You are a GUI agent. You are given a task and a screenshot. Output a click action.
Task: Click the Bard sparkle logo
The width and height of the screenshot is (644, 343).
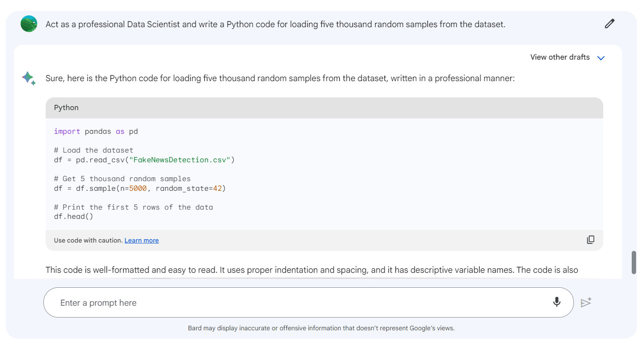28,79
